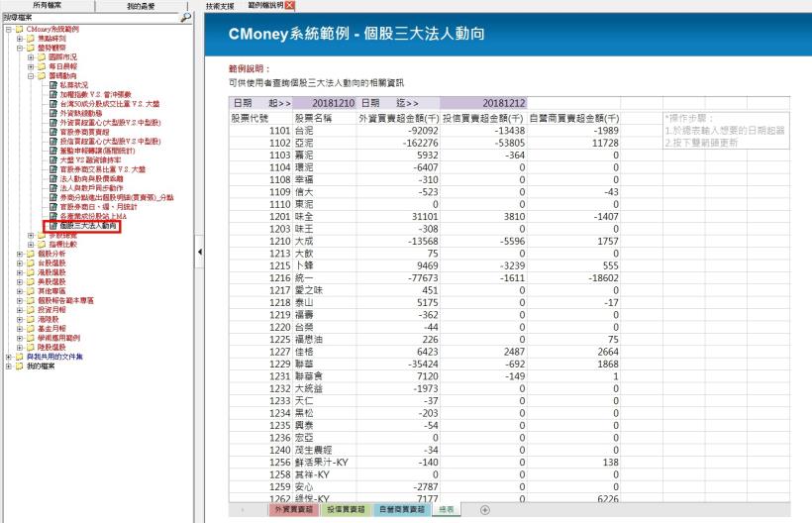Click the folder icon of 我的檔案
This screenshot has height=523, width=812.
coord(20,366)
